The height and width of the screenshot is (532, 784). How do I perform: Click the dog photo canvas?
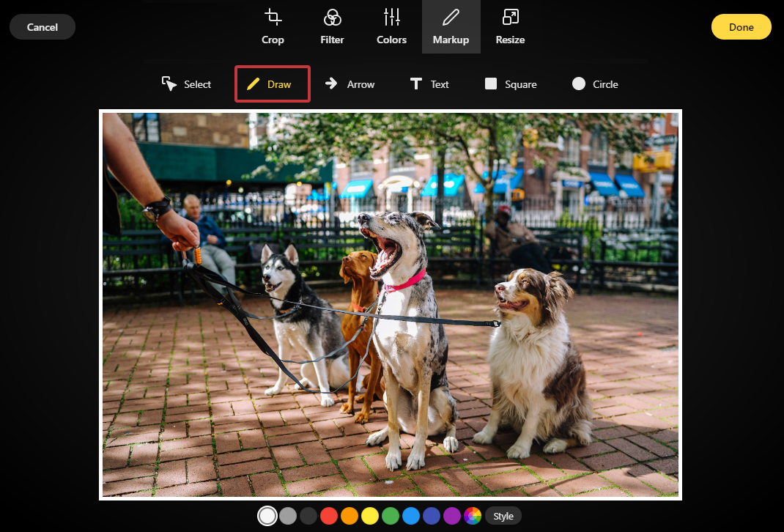pos(391,305)
